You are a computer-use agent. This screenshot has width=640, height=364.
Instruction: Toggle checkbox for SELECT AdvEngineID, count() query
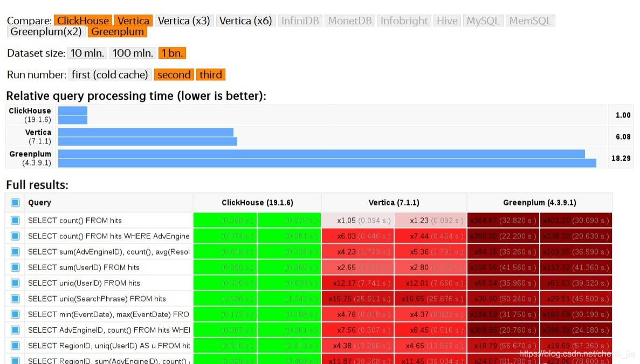point(15,329)
